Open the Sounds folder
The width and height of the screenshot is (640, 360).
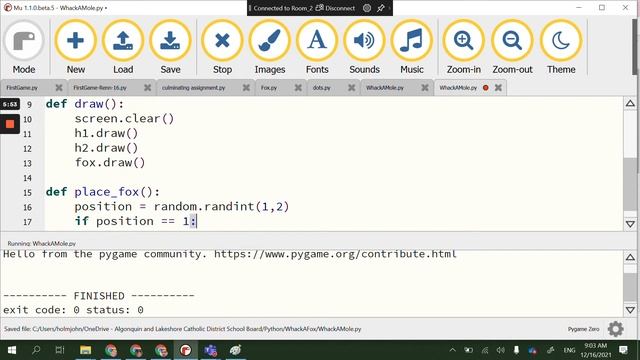(364, 47)
